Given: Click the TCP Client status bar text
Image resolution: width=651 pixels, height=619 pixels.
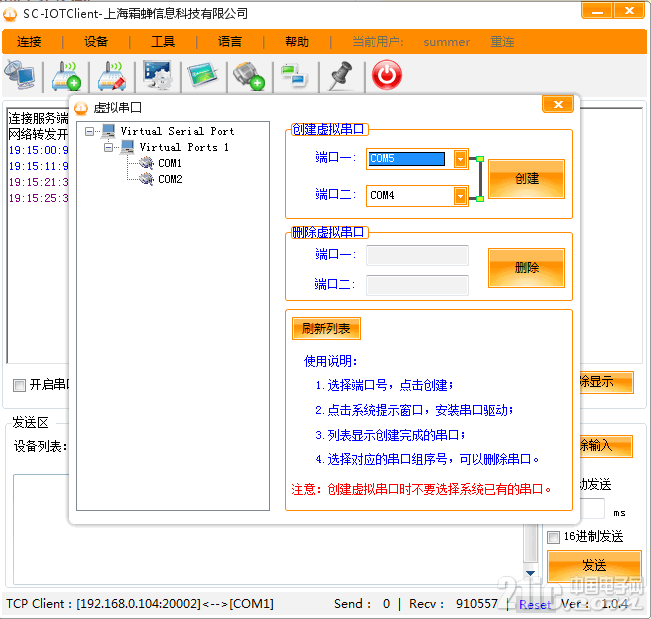Looking at the screenshot, I should point(140,604).
